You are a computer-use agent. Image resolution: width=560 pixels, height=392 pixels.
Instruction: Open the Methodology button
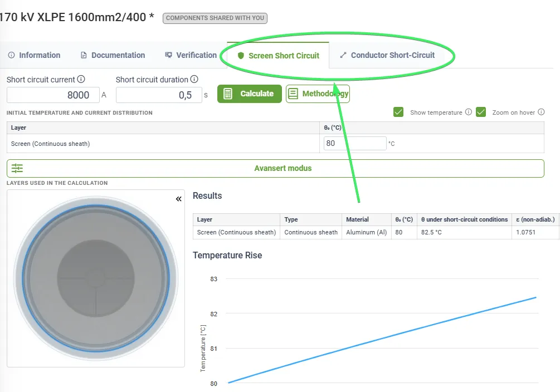click(x=318, y=94)
